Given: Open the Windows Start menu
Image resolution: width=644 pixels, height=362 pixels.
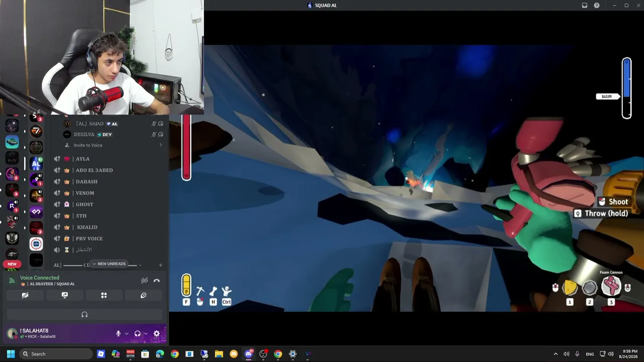Looking at the screenshot, I should [11, 354].
